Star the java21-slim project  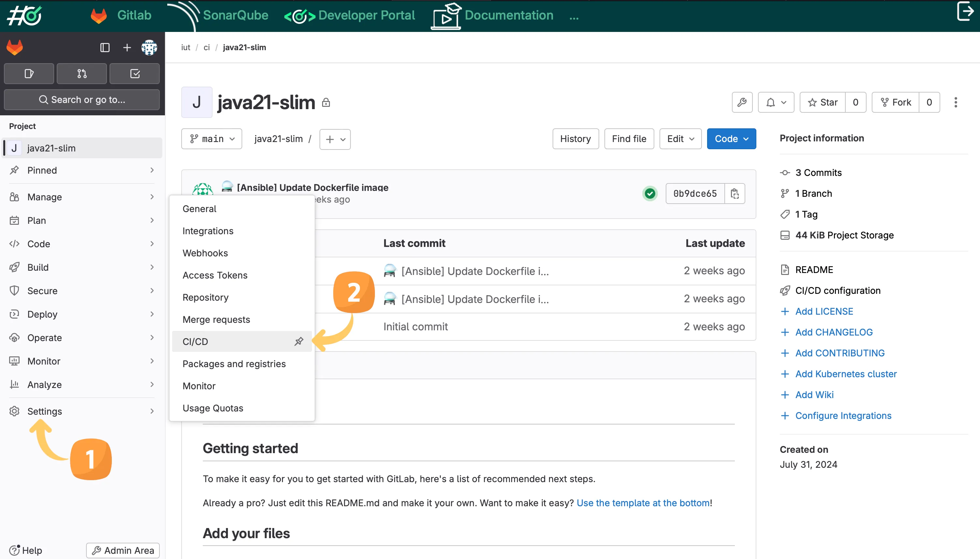(823, 103)
